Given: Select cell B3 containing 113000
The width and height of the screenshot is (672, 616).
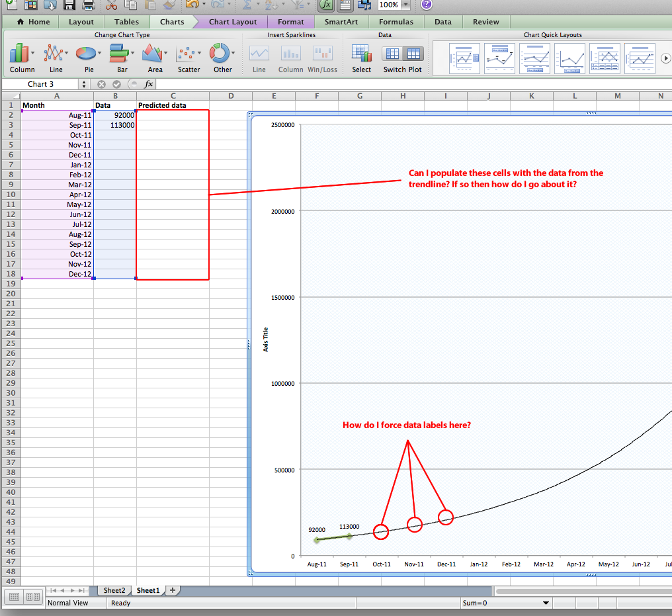Looking at the screenshot, I should [x=115, y=125].
